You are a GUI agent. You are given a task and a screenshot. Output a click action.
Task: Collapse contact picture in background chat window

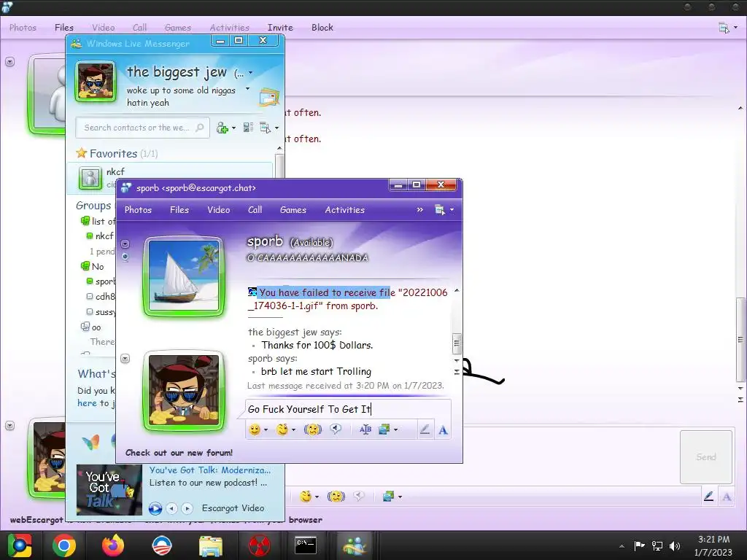[10, 62]
